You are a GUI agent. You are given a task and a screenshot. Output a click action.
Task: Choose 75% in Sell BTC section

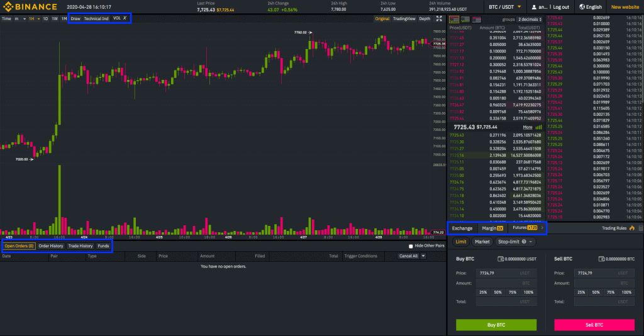[x=611, y=293]
